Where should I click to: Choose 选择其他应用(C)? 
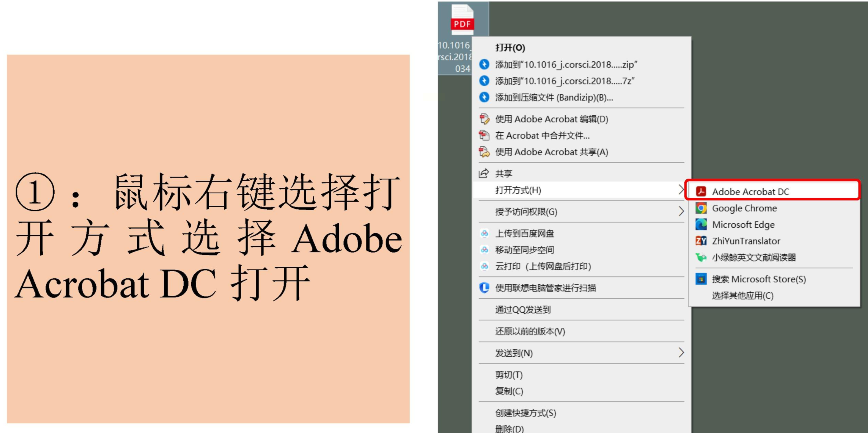coord(774,295)
